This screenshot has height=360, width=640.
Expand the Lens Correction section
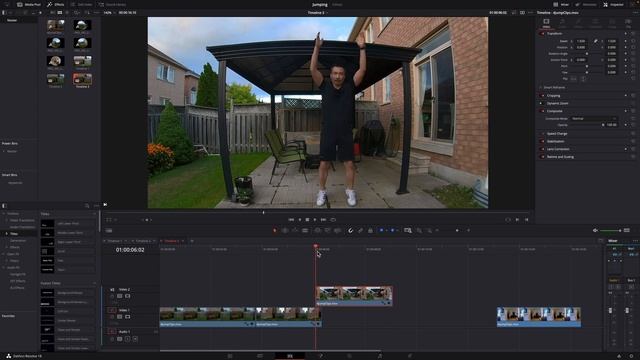click(558, 149)
